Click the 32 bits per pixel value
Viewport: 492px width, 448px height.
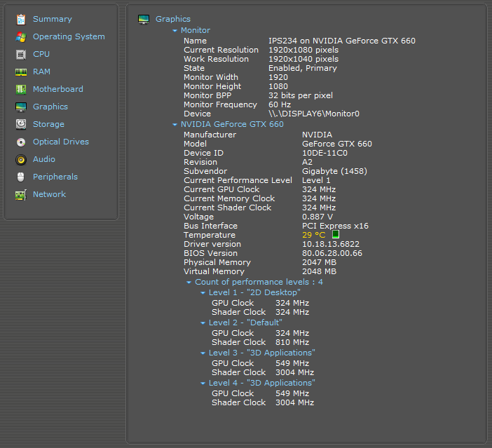click(x=300, y=95)
